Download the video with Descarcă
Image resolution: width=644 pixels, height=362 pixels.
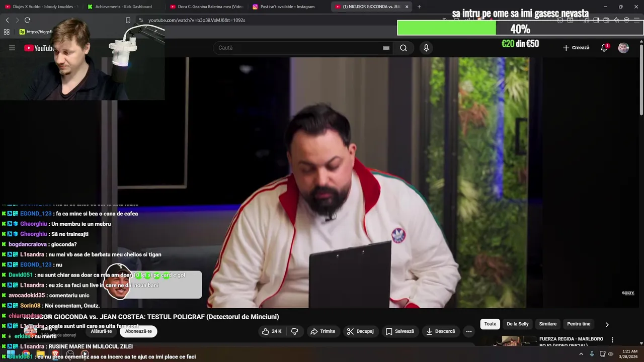pyautogui.click(x=441, y=331)
